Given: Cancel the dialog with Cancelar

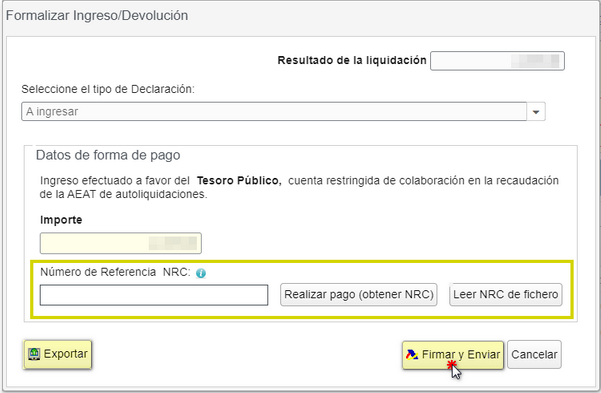Looking at the screenshot, I should 534,355.
